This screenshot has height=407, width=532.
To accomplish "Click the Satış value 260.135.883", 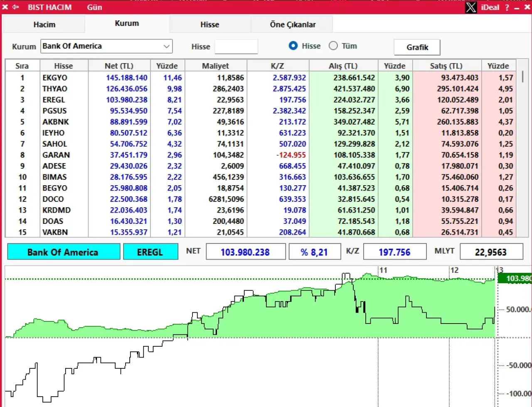I will click(x=458, y=122).
